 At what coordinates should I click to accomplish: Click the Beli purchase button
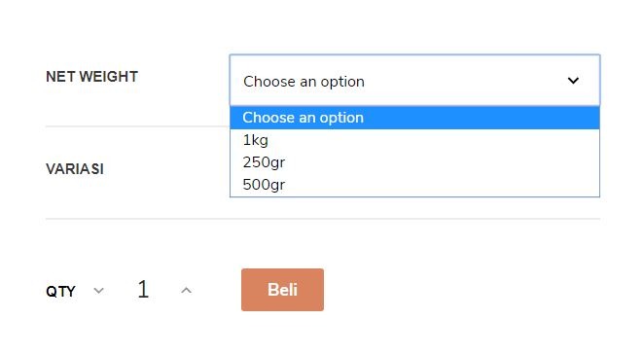[282, 290]
